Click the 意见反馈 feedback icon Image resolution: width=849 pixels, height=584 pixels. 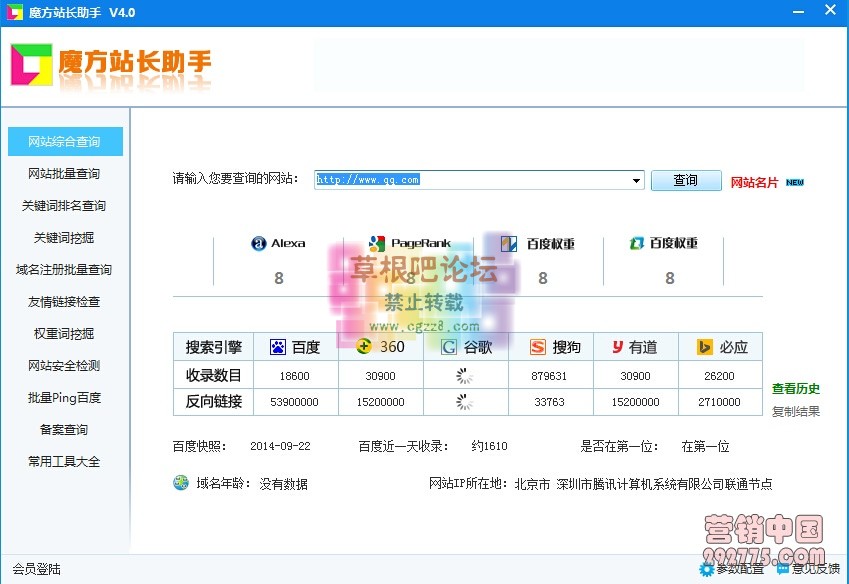[x=786, y=568]
